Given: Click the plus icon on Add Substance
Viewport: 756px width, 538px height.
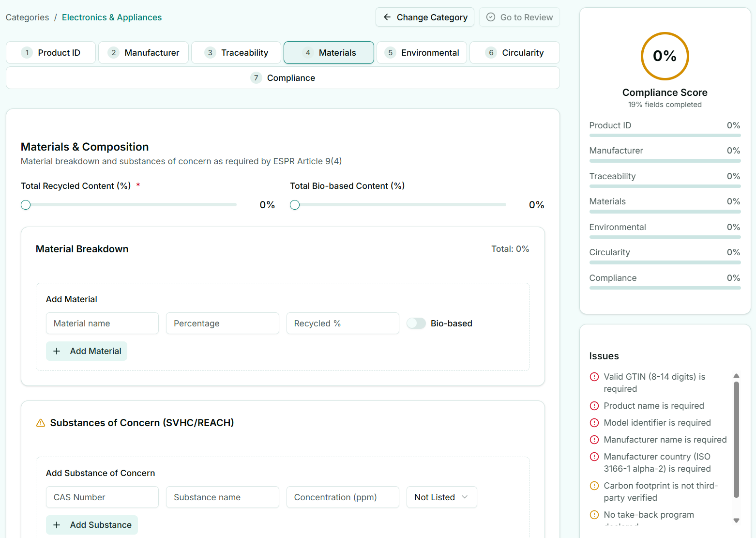Looking at the screenshot, I should coord(57,525).
